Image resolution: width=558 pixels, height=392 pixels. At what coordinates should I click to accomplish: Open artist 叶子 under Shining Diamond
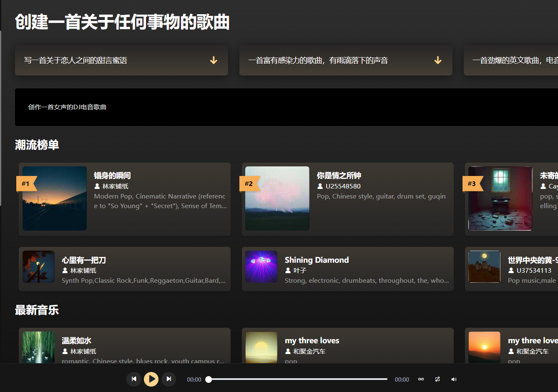coord(299,271)
